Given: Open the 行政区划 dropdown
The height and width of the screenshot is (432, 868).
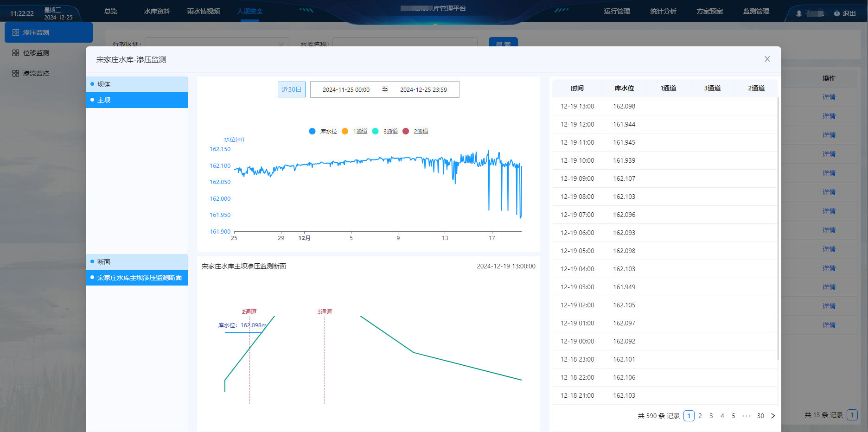Looking at the screenshot, I should tap(217, 42).
